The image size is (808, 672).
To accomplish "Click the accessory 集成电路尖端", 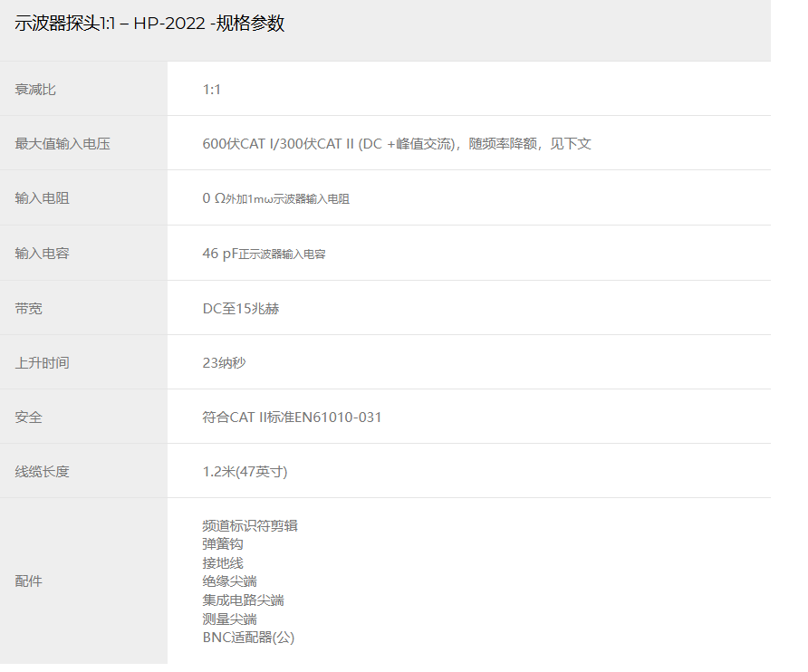I will tap(244, 600).
